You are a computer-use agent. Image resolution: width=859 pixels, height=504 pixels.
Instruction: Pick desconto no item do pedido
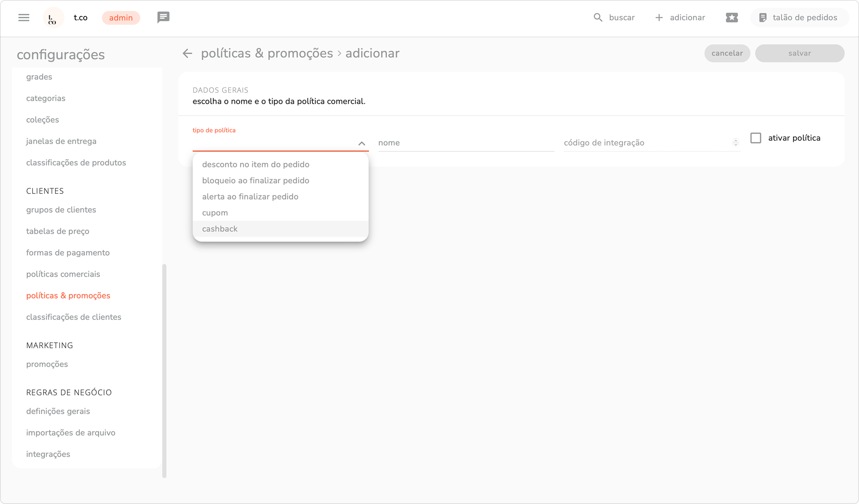tap(255, 164)
